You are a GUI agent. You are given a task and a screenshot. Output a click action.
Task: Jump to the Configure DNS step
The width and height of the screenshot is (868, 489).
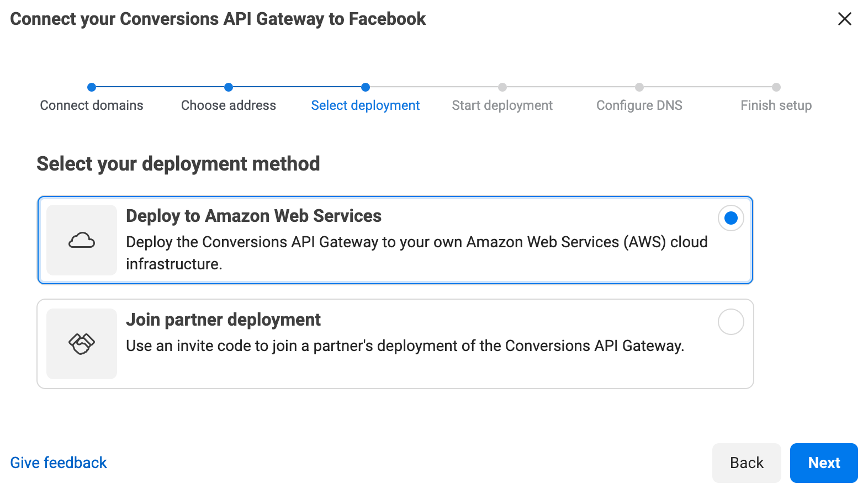pyautogui.click(x=639, y=105)
